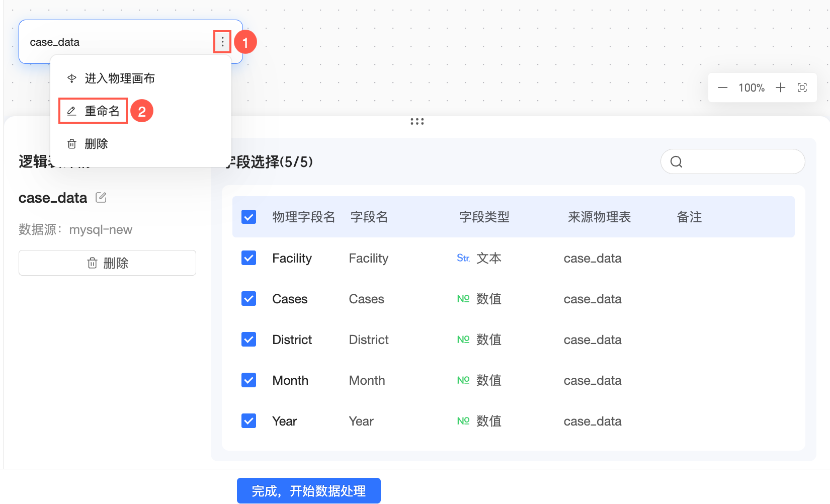
Task: Uncheck the Facility field checkbox
Action: pos(248,258)
